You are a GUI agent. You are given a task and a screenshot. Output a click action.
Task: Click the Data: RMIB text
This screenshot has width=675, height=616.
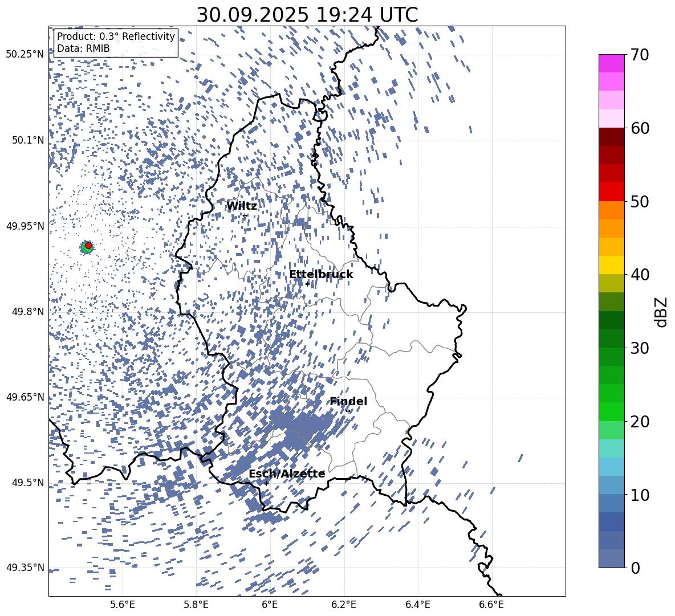(x=83, y=49)
